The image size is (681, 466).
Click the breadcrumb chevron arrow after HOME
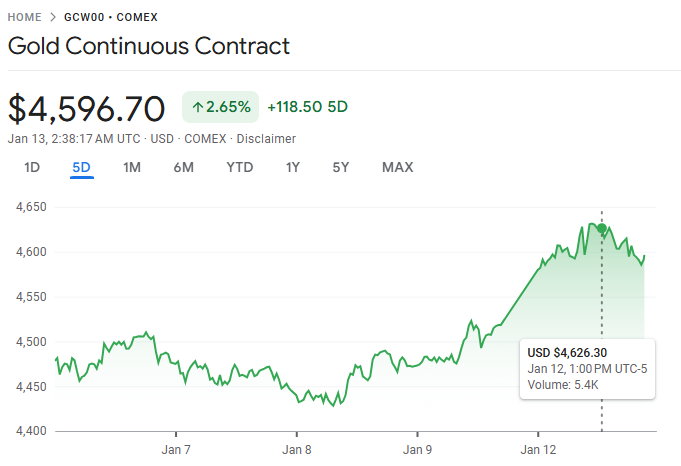click(53, 18)
